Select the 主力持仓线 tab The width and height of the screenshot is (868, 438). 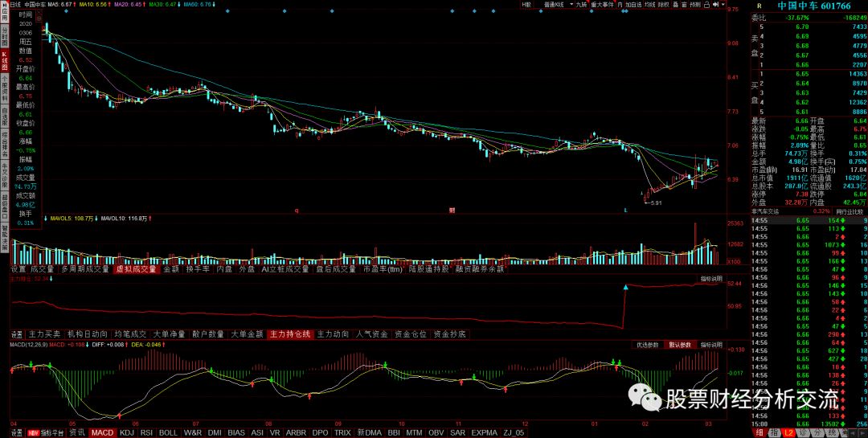pos(290,334)
